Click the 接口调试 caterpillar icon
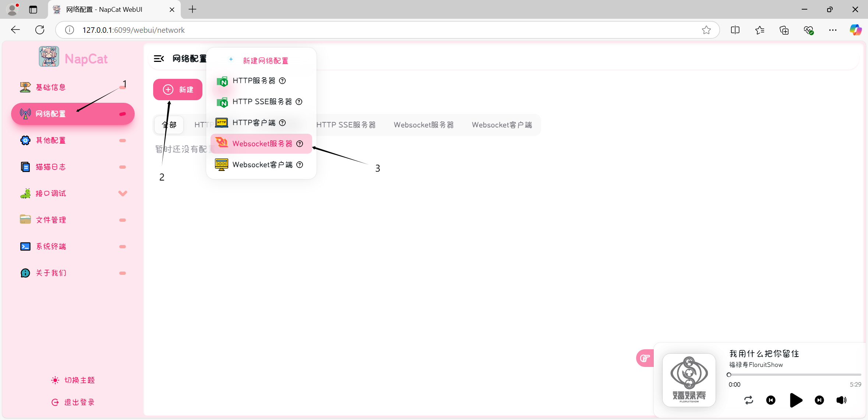868x420 pixels. pyautogui.click(x=25, y=193)
